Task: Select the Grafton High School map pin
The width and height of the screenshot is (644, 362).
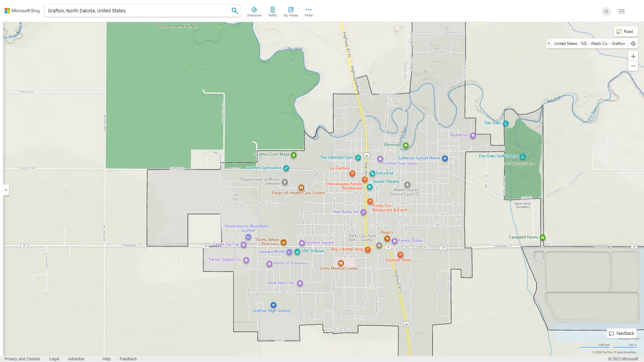Action: [273, 305]
